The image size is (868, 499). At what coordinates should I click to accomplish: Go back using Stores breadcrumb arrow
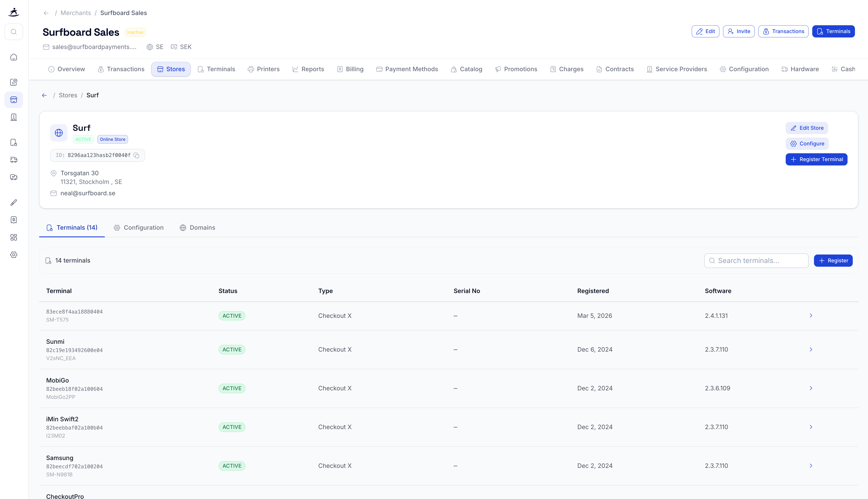[44, 95]
